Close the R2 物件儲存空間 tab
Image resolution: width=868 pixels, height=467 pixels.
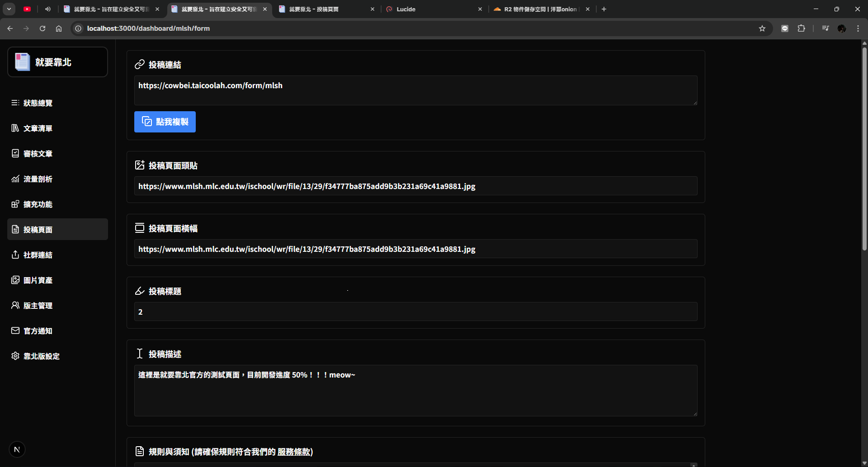click(588, 9)
